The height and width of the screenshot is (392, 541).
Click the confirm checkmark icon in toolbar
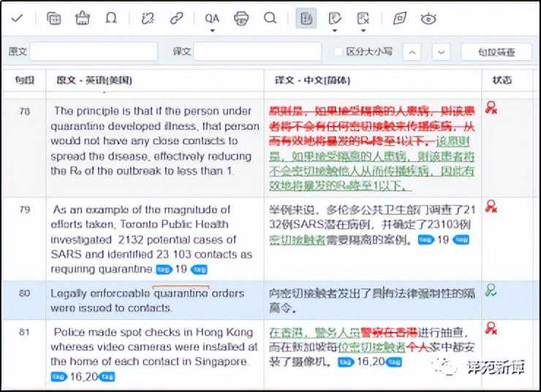pyautogui.click(x=17, y=18)
